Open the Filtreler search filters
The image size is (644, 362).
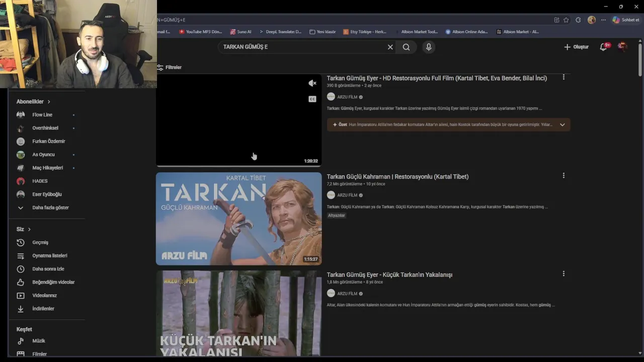coord(169,67)
